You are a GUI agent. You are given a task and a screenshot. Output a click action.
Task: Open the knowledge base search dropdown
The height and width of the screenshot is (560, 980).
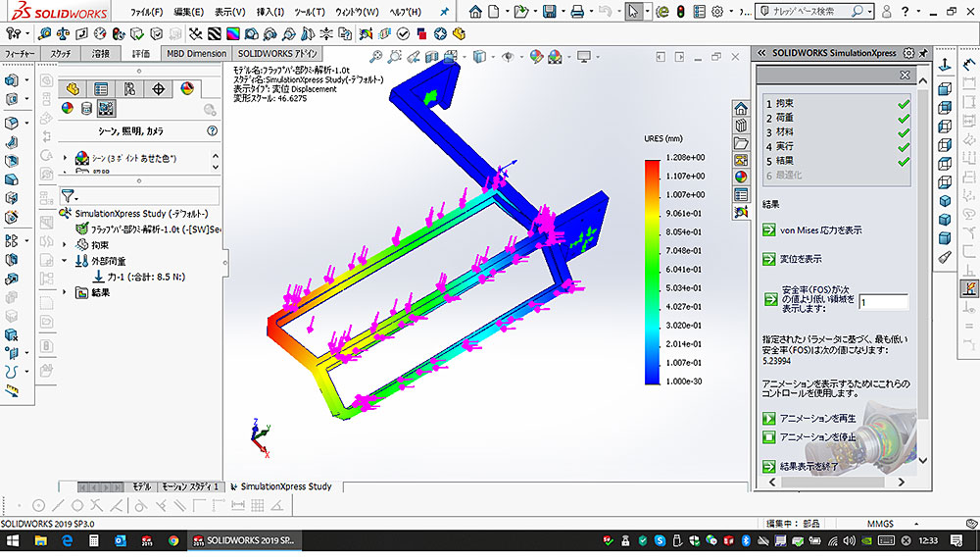(869, 11)
